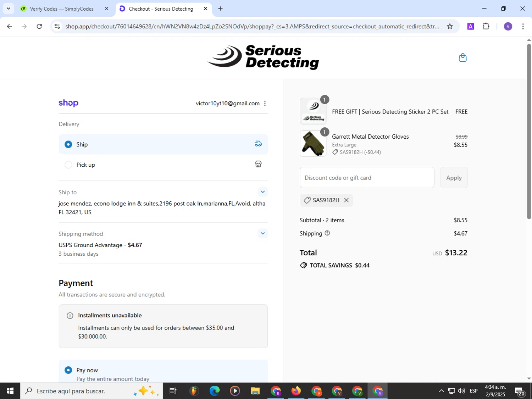Click the TOTAL SAVINGS $0.44 line
The image size is (532, 399).
[x=335, y=265]
